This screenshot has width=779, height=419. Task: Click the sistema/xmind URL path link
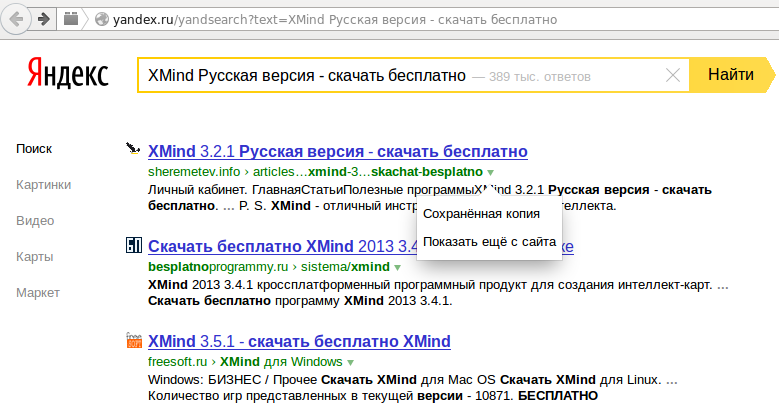[x=345, y=266]
